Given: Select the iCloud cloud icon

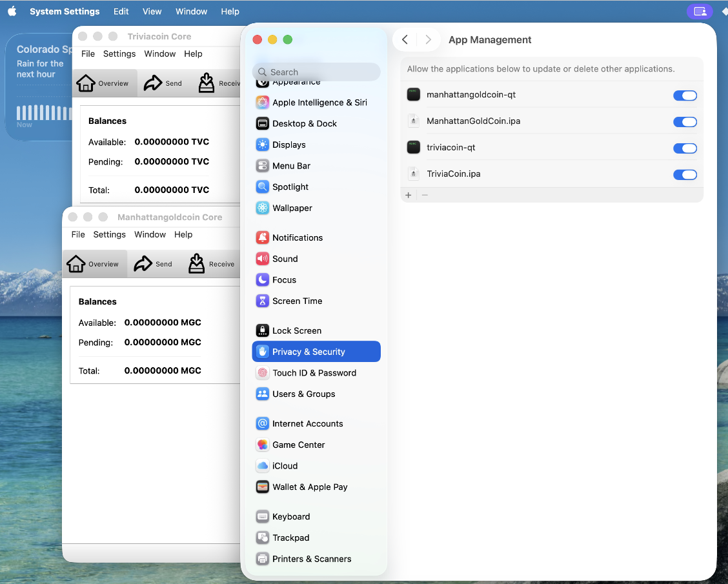Looking at the screenshot, I should click(262, 466).
